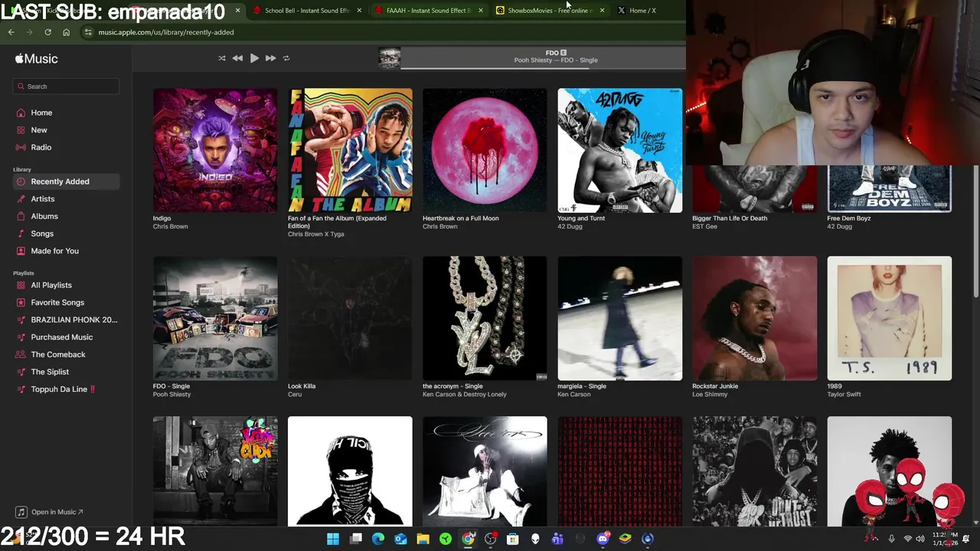Click Ceru artist name
The width and height of the screenshot is (980, 551).
295,394
